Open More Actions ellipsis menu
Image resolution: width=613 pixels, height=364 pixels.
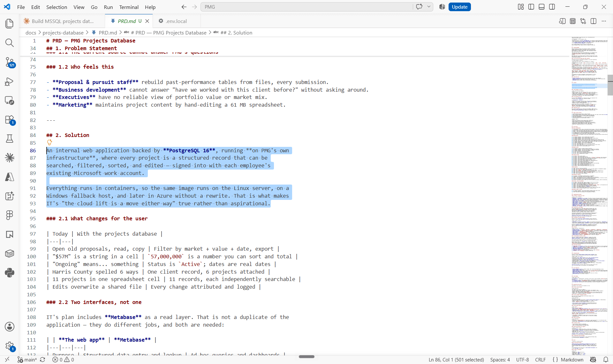604,21
